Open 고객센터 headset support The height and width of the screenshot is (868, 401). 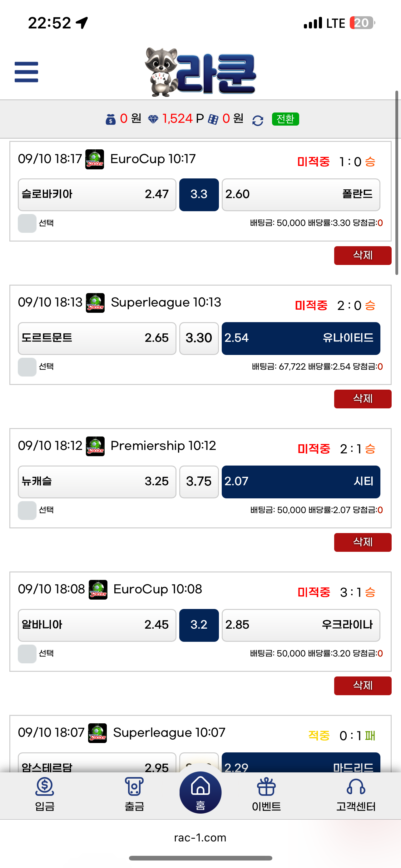point(356,794)
